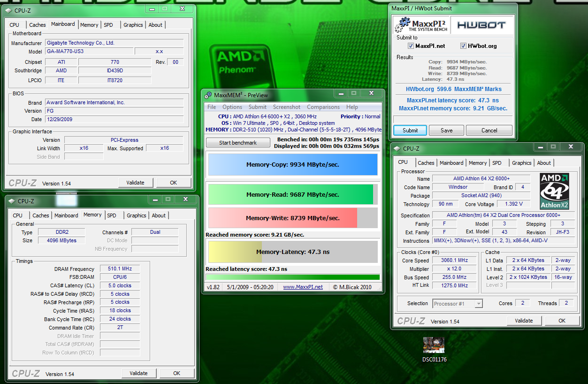This screenshot has width=588, height=384.
Task: Open the DSC01176 desktop image file
Action: tap(434, 349)
